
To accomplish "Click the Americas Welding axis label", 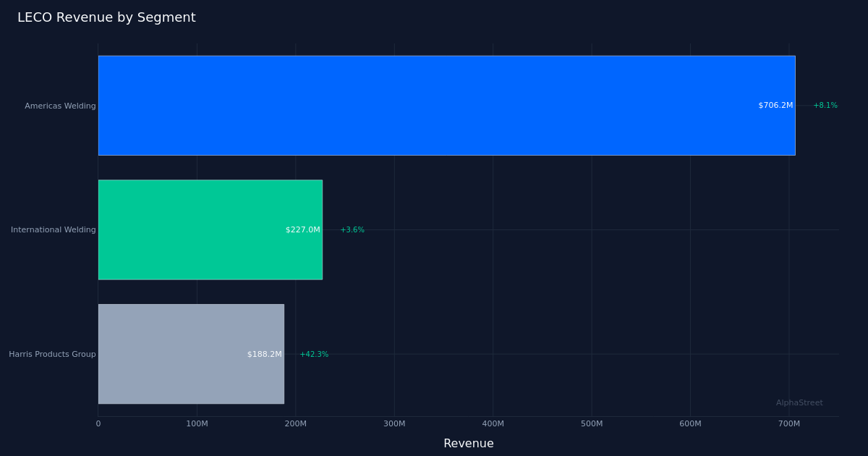I will pos(60,106).
